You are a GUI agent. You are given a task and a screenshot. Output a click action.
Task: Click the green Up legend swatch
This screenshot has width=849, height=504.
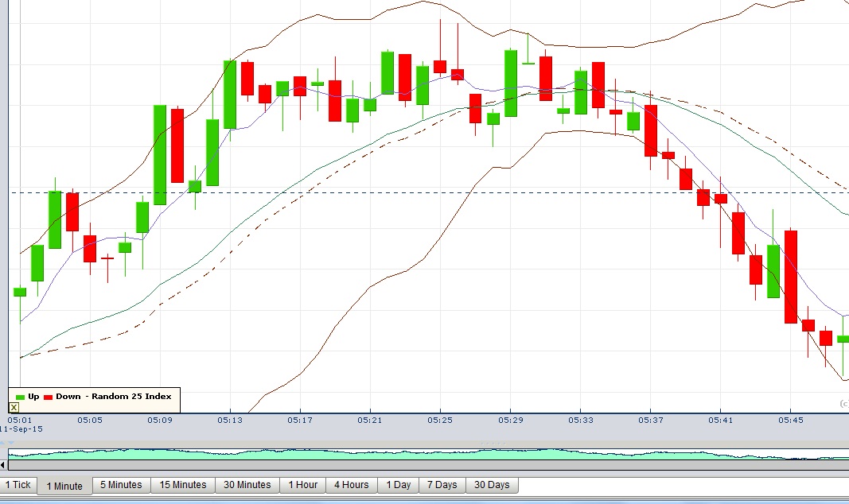pos(20,397)
